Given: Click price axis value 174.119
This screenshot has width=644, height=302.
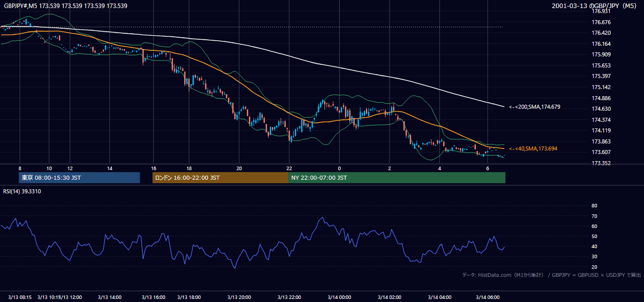Looking at the screenshot, I should (601, 130).
